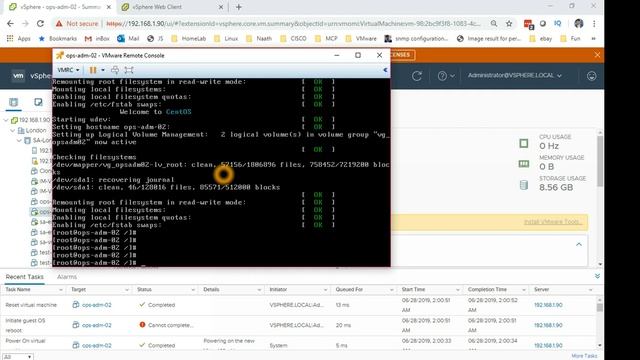Open snmp configuration bookmark
The width and height of the screenshot is (640, 360).
tap(416, 38)
